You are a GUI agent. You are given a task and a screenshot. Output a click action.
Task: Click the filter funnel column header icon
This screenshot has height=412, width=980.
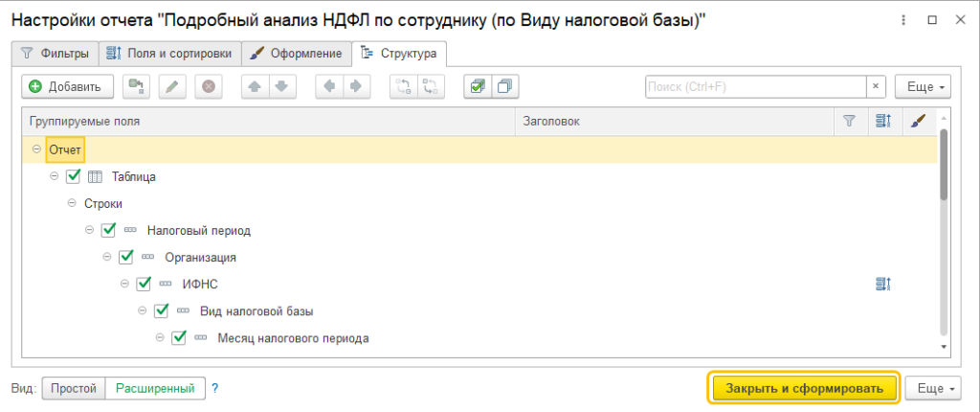tap(850, 122)
